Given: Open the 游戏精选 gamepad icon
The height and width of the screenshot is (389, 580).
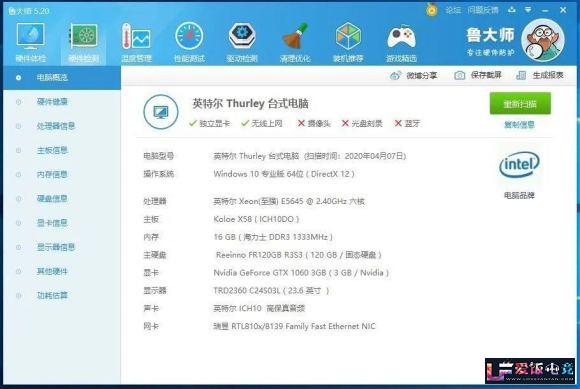Looking at the screenshot, I should coord(401,37).
